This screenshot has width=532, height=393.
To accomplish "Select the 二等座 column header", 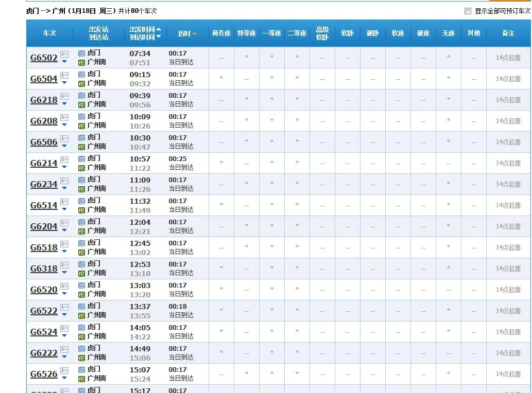I will point(297,33).
